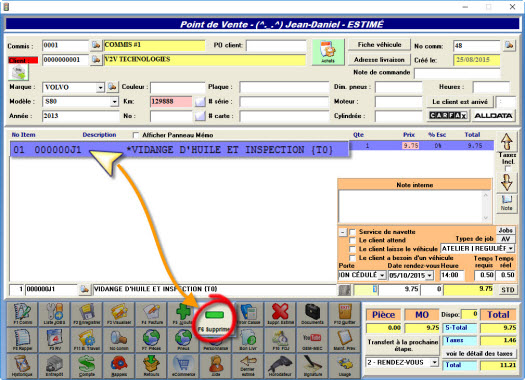Click the move-up arrow beside item list
The image size is (525, 380).
pos(507,142)
